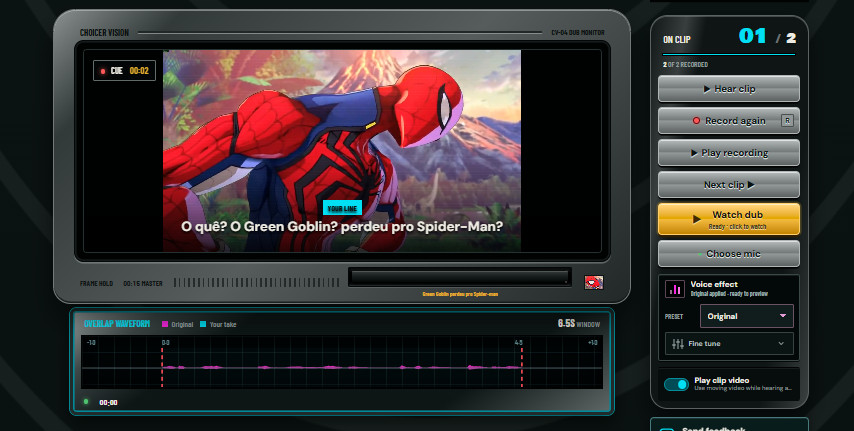Play your recording
This screenshot has width=854, height=431.
(729, 153)
